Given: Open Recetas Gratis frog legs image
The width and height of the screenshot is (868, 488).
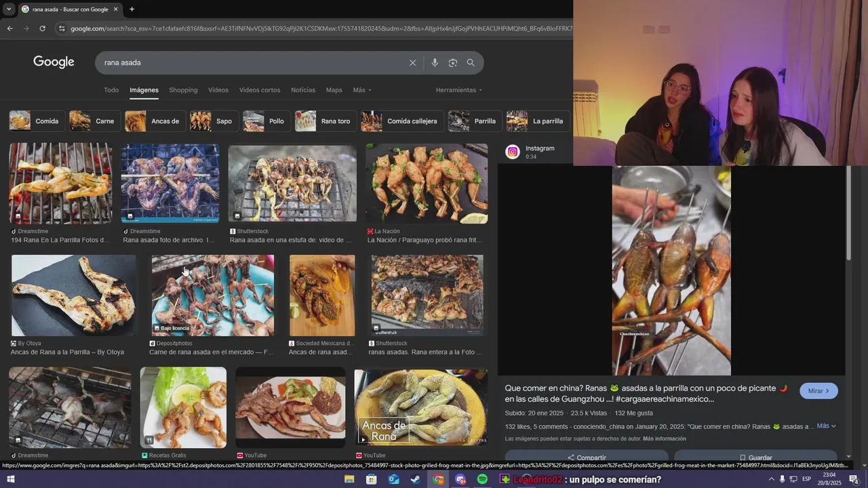Looking at the screenshot, I should (x=183, y=407).
